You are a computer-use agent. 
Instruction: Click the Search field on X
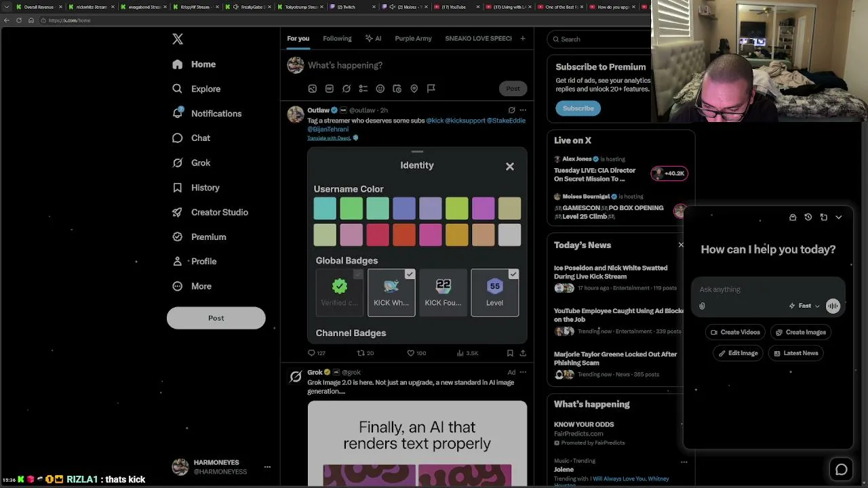(599, 39)
